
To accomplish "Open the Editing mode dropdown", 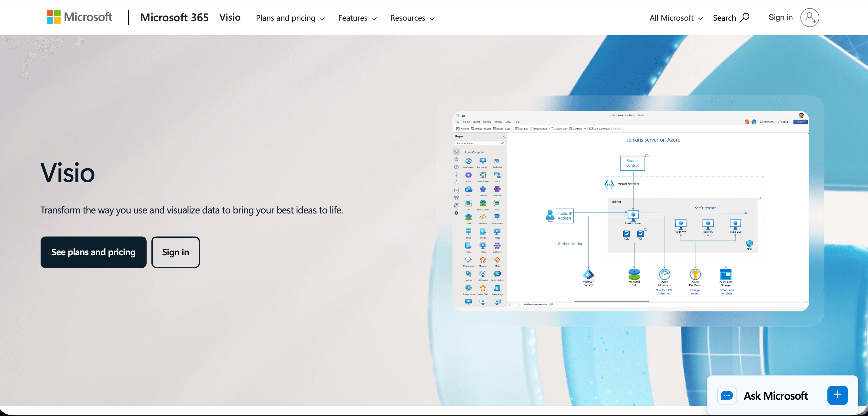I will click(x=784, y=122).
